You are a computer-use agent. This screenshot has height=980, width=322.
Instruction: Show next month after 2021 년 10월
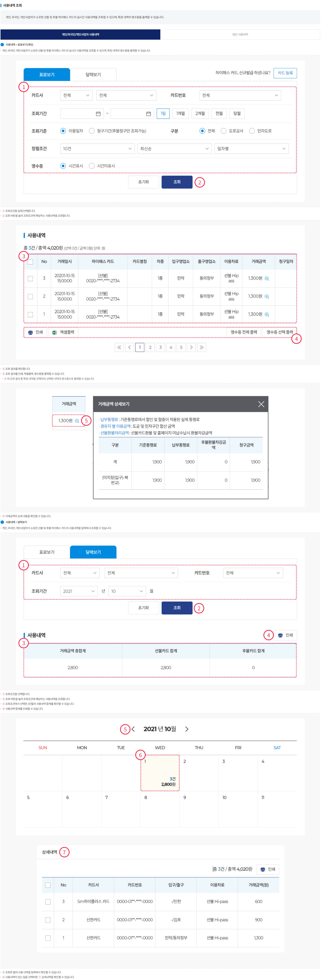pyautogui.click(x=186, y=729)
